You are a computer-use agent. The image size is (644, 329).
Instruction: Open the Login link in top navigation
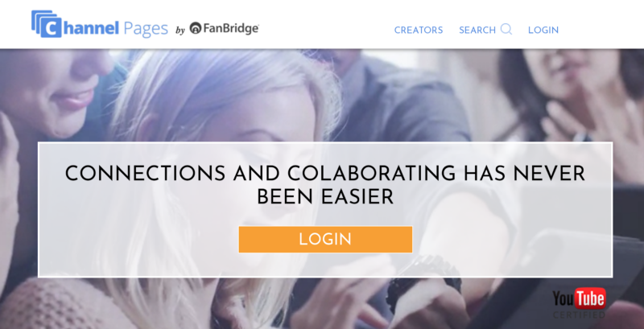click(x=543, y=30)
